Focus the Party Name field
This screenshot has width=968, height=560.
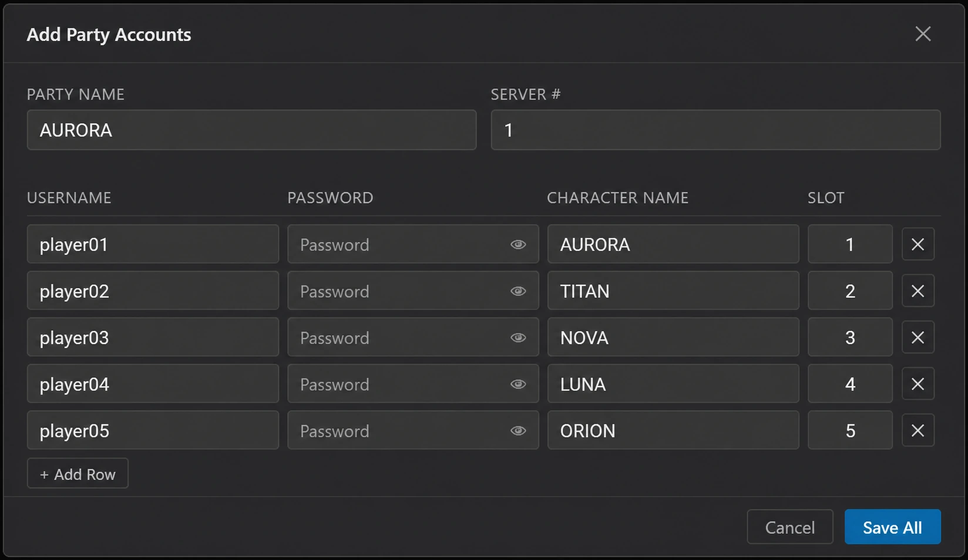point(251,130)
